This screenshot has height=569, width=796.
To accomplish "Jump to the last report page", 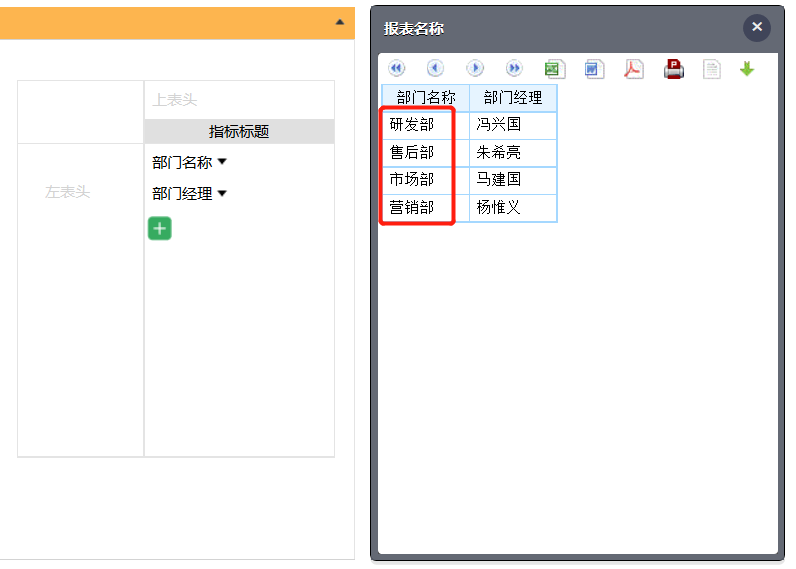I will (514, 69).
